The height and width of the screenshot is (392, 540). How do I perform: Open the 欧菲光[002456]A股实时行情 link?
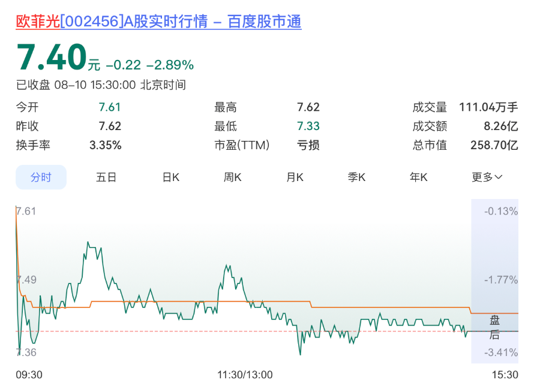(x=158, y=22)
